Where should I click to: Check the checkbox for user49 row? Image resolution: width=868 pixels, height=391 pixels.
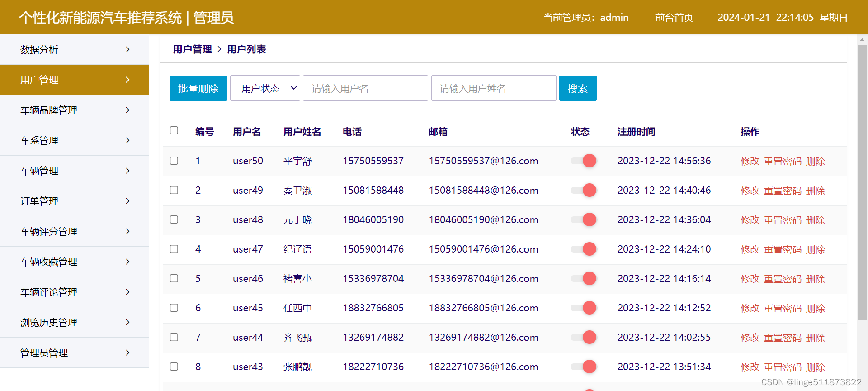[174, 190]
